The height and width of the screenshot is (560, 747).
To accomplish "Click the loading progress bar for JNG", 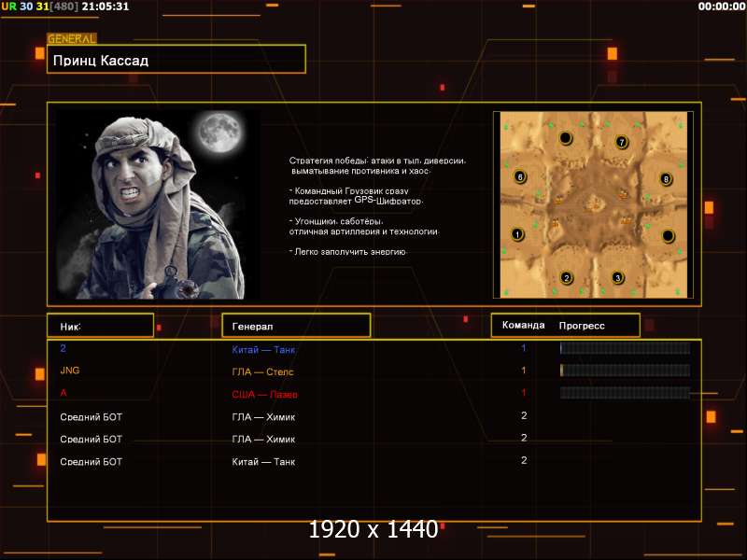I will 625,371.
